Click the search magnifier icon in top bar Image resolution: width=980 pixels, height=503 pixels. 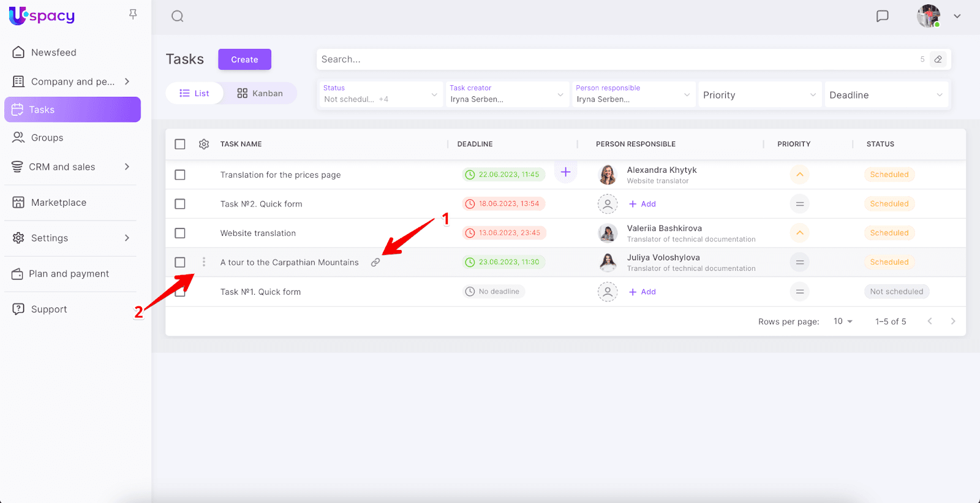coord(178,17)
